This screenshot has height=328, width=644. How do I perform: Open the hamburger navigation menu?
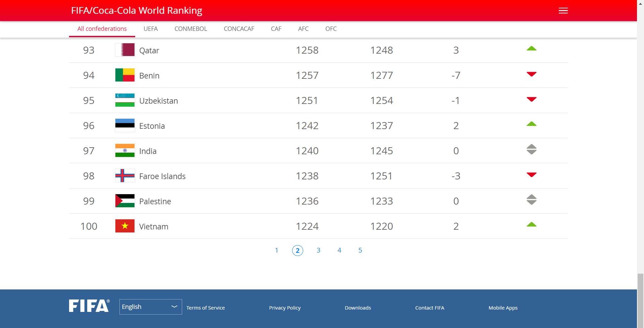click(x=563, y=10)
